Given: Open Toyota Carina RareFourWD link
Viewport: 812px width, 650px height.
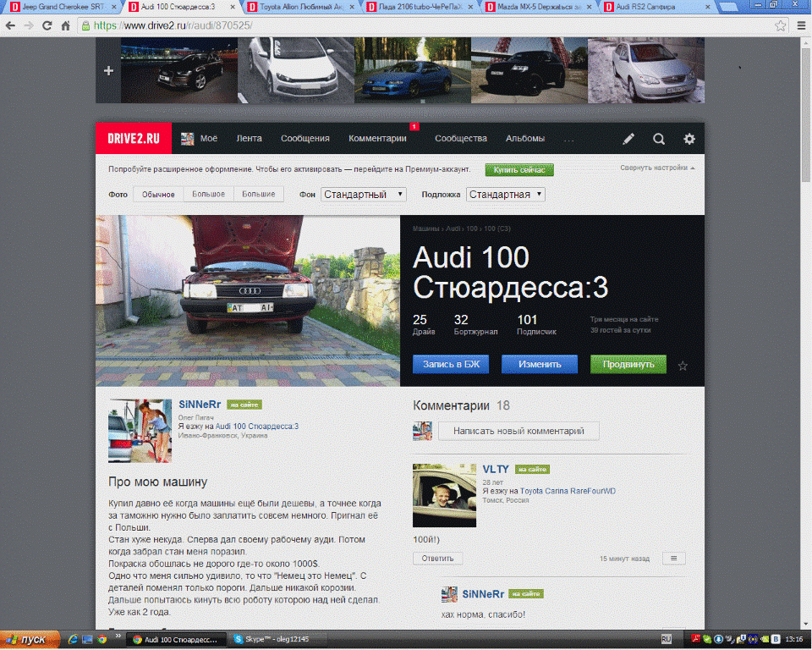Looking at the screenshot, I should pos(568,491).
